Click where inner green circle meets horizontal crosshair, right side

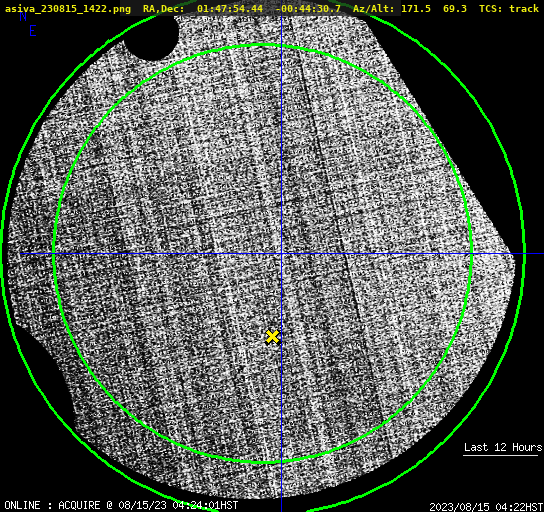pos(471,254)
